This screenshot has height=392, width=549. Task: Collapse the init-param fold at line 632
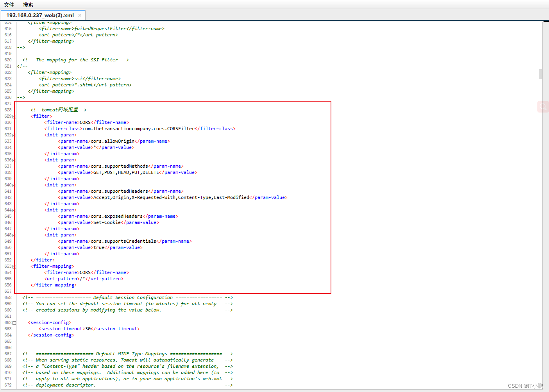[x=14, y=135]
